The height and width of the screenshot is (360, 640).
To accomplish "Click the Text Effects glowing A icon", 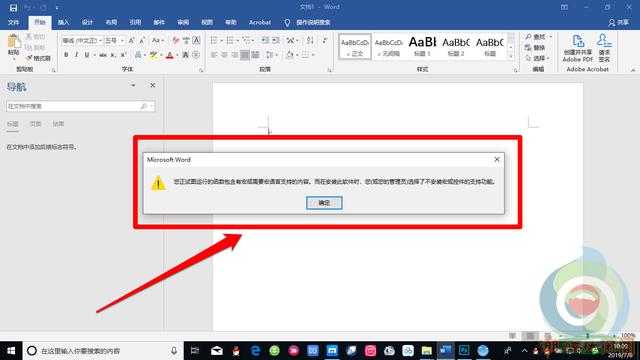I will coord(138,55).
